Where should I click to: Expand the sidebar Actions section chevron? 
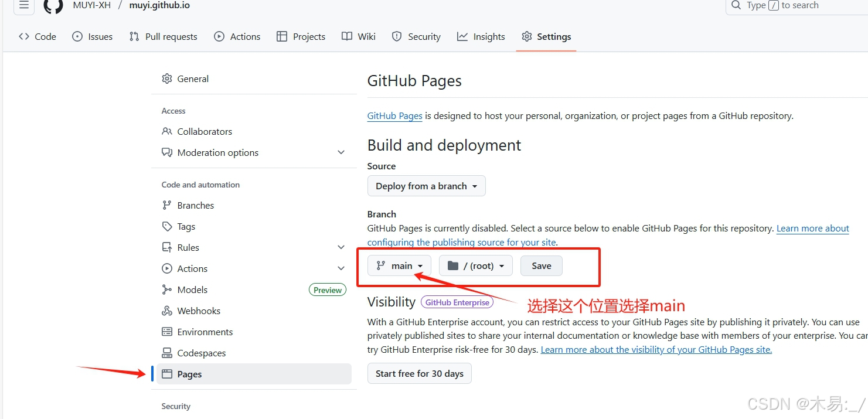[x=341, y=268]
